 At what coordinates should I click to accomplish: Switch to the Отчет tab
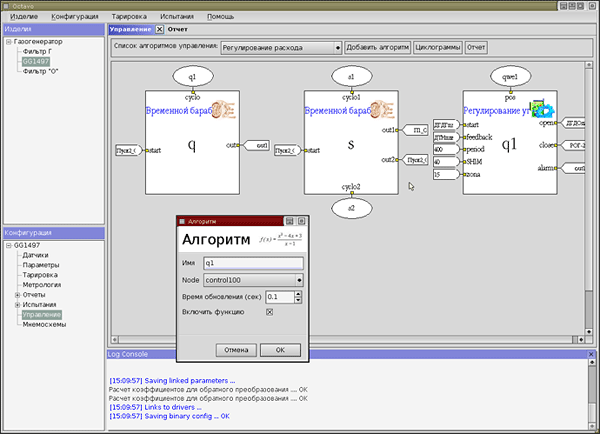(178, 29)
